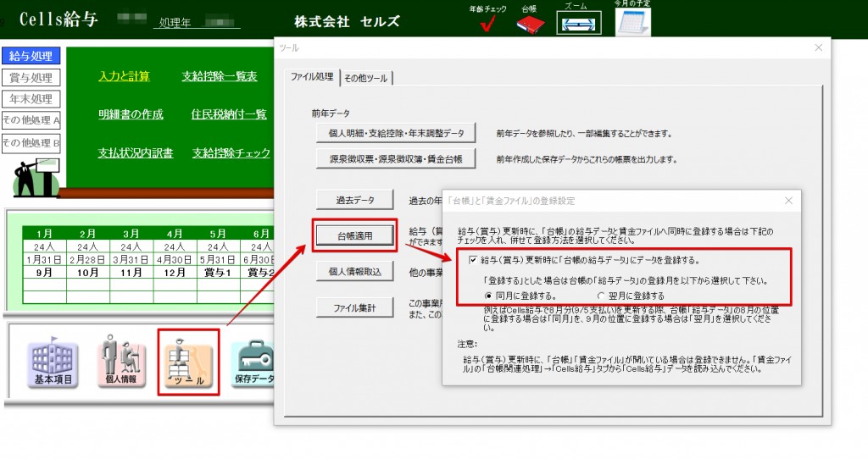Click the 台帳適用 button
868x459 pixels.
pyautogui.click(x=355, y=235)
